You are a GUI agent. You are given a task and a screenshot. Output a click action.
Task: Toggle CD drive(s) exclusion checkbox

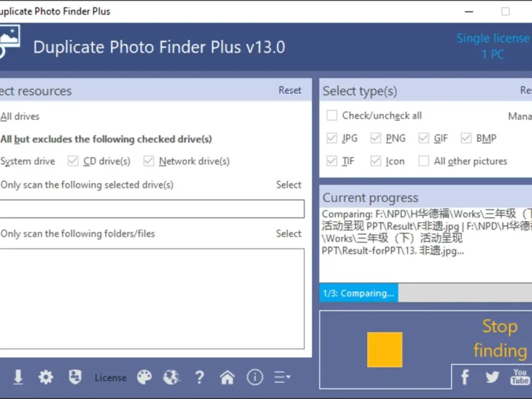73,161
